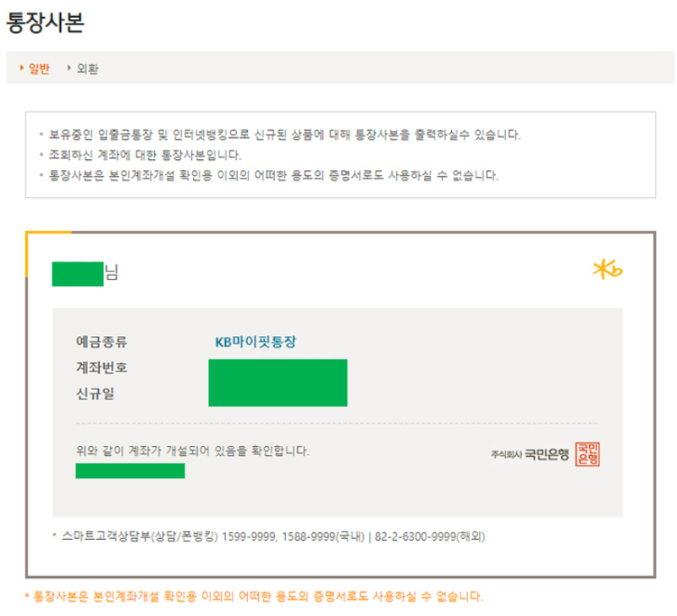Viewport: 677px width, 616px height.
Task: Click the 스마트고객상담부 phone number line
Action: click(x=273, y=536)
